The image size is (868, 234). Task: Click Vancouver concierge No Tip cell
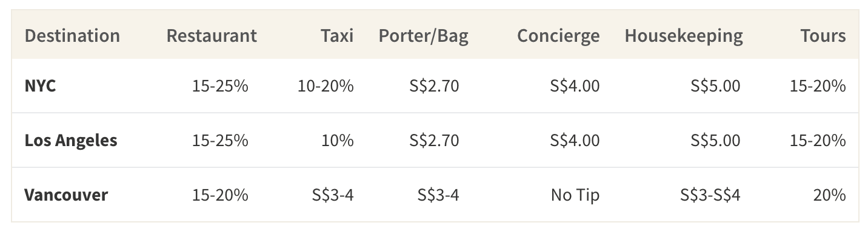(575, 195)
